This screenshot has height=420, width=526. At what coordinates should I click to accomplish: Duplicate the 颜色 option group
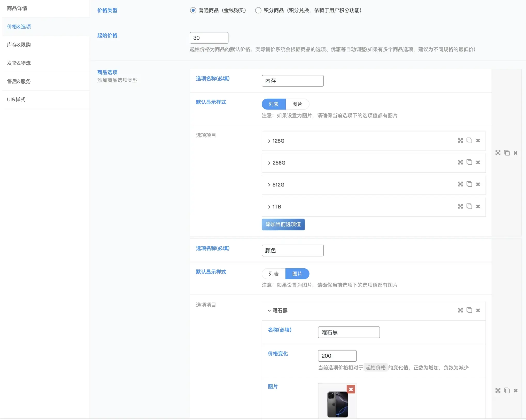[507, 391]
